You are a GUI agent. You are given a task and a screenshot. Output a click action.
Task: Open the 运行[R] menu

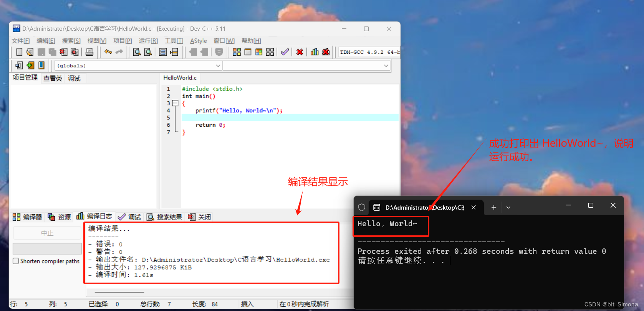click(148, 41)
